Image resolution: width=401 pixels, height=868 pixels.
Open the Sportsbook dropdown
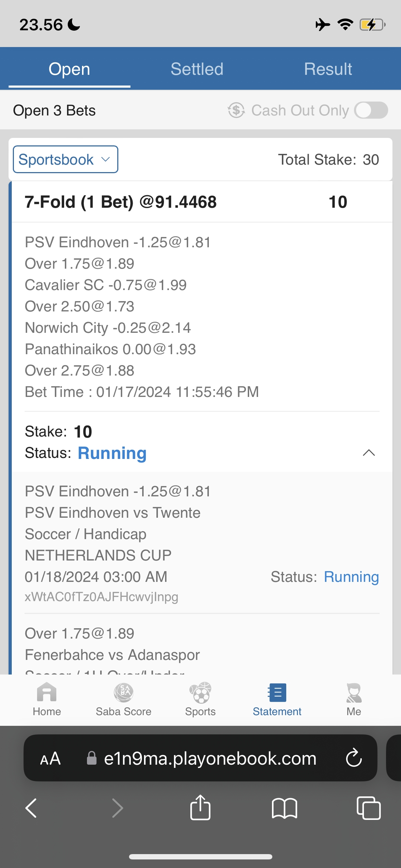(x=66, y=159)
